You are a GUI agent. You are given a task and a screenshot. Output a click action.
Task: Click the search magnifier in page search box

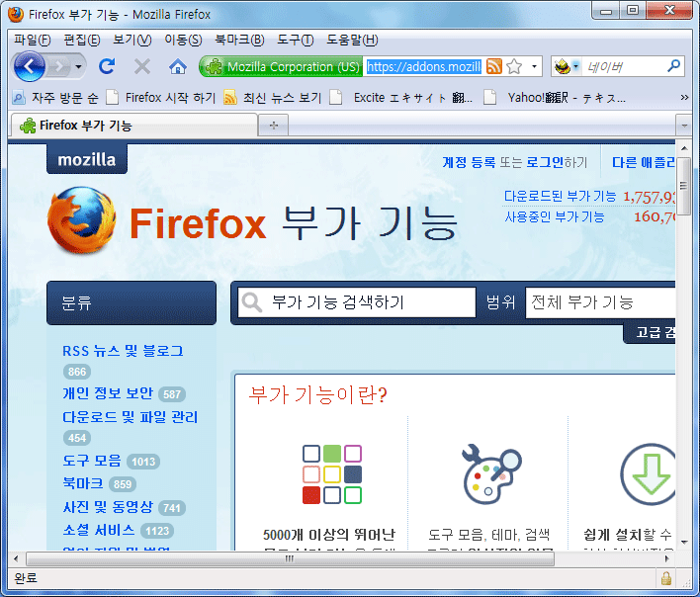point(252,302)
